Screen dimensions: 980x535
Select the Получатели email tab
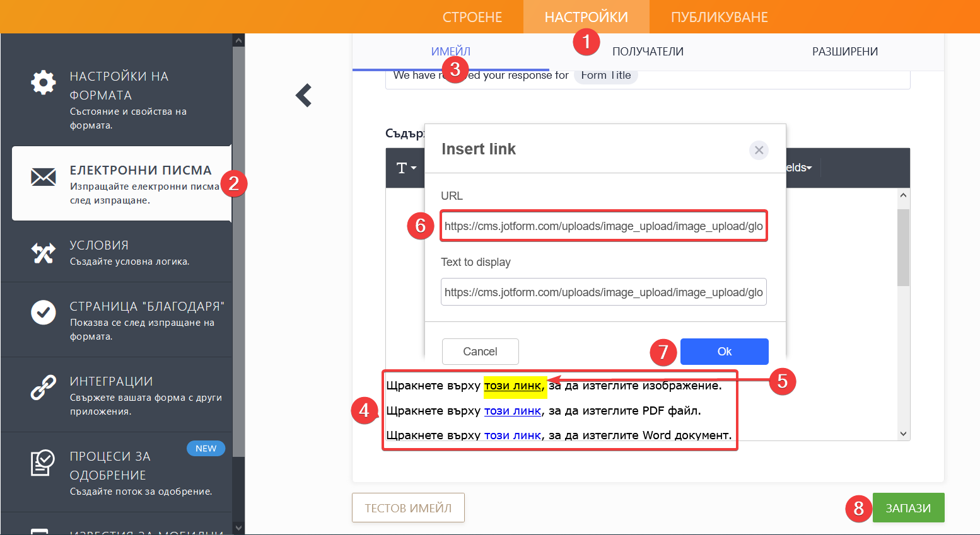pyautogui.click(x=648, y=52)
